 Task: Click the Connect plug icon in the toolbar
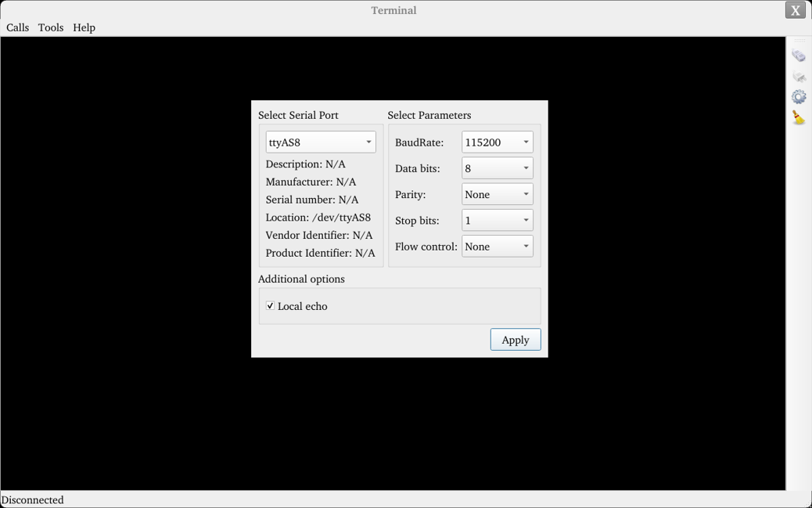click(798, 56)
